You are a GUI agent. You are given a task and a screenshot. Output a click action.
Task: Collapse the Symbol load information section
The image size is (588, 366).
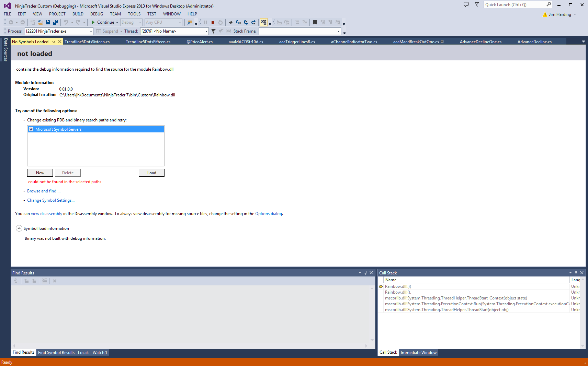(19, 228)
